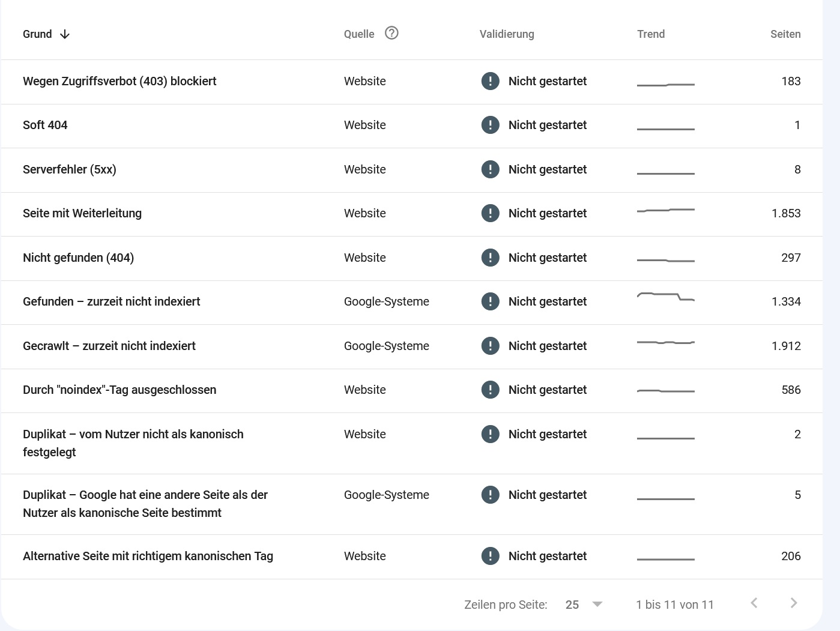
Task: Open Gefunden – zurzeit nicht indexiert row
Action: 111,301
